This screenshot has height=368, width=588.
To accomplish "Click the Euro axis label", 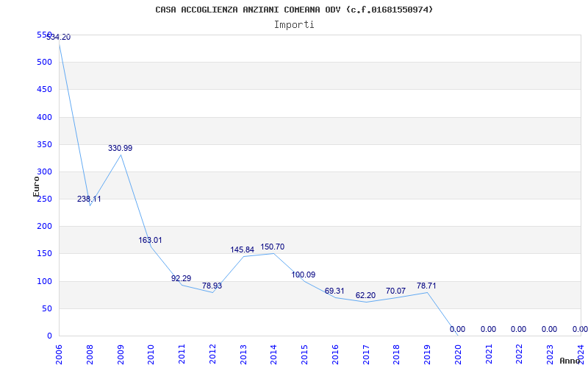I will (36, 187).
